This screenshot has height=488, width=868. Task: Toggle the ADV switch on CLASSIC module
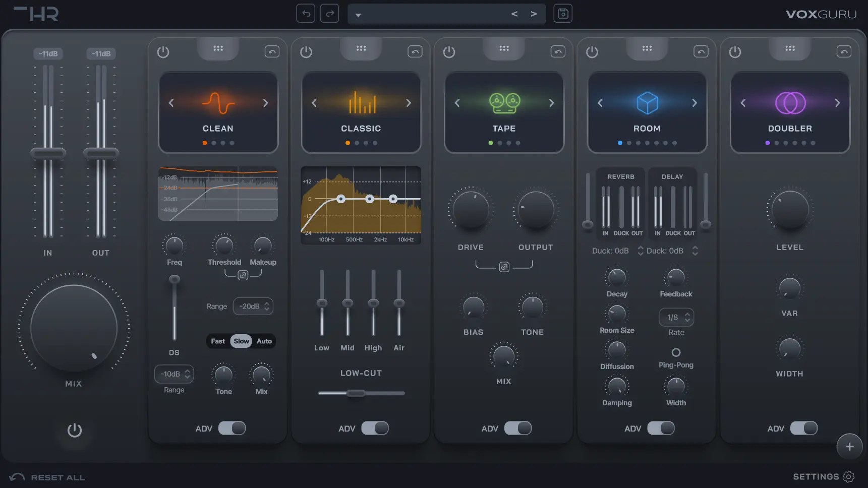(x=375, y=428)
